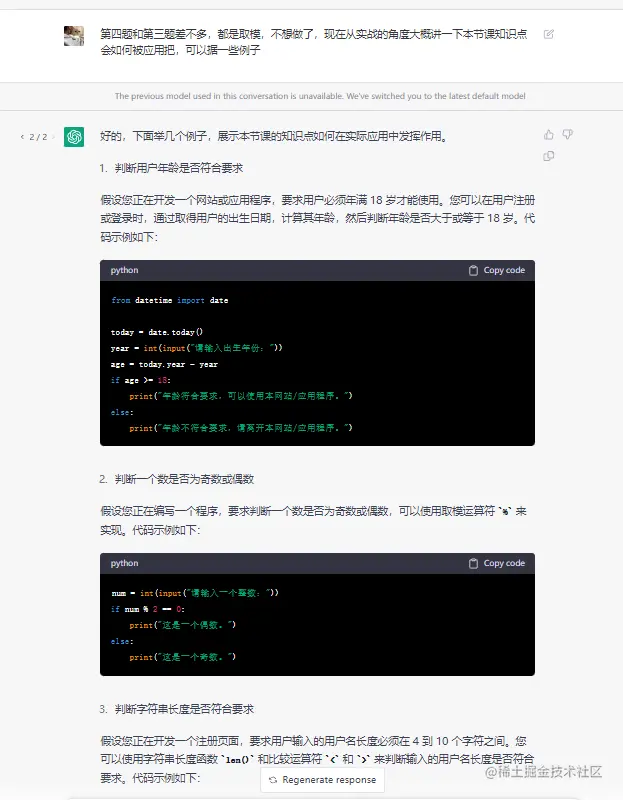Viewport: 623px width, 800px height.
Task: Click the code line 'if age >= 18:'
Action: [141, 380]
